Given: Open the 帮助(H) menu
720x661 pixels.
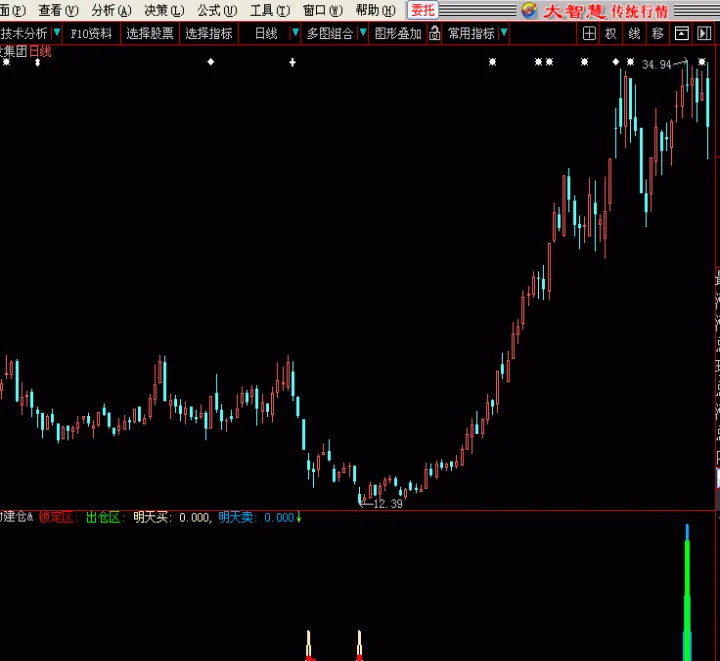Looking at the screenshot, I should click(x=376, y=10).
